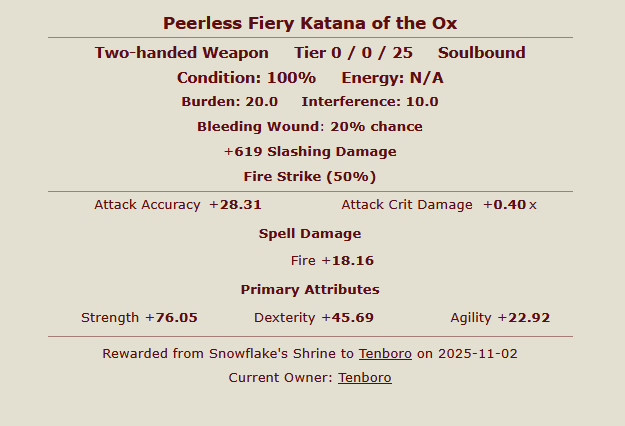The height and width of the screenshot is (426, 625).
Task: Click the Fire Strike (50%) line
Action: 310,177
